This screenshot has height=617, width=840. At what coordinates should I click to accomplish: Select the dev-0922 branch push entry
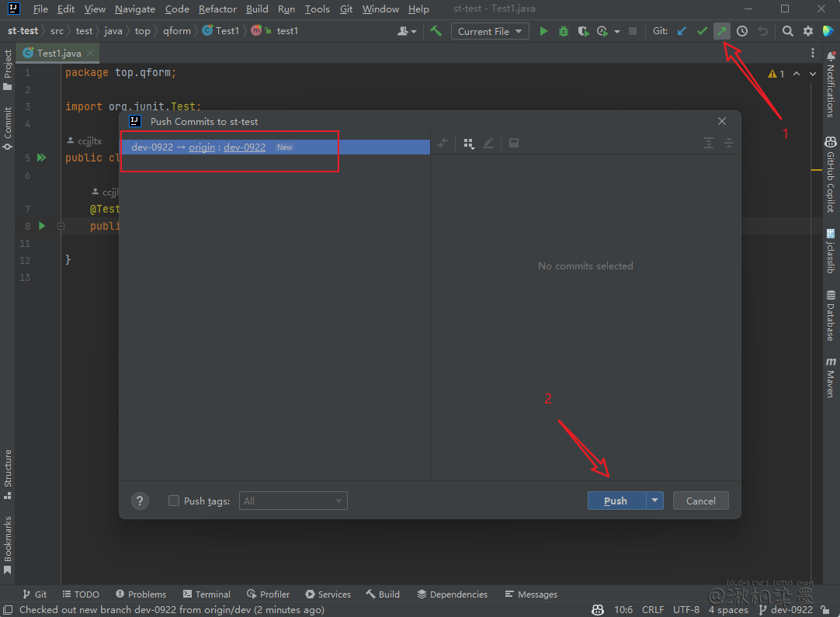(152, 147)
